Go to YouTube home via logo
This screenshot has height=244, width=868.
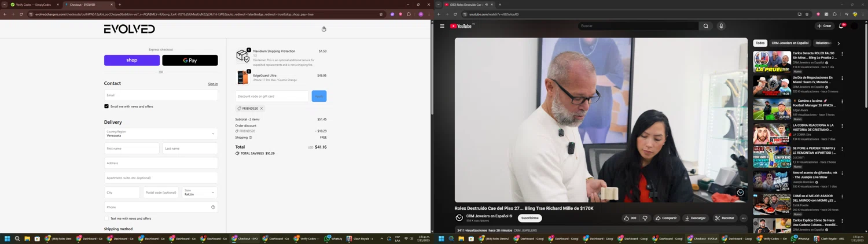pyautogui.click(x=462, y=26)
